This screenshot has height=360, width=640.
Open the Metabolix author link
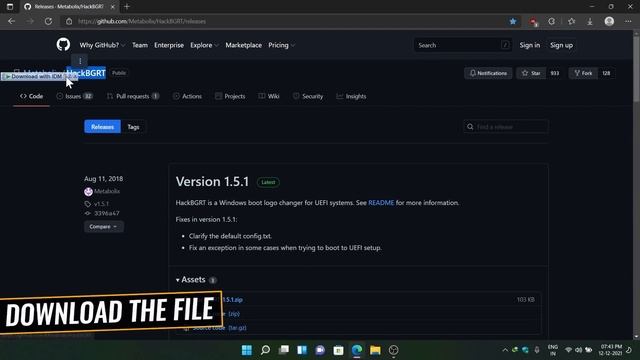coord(107,191)
